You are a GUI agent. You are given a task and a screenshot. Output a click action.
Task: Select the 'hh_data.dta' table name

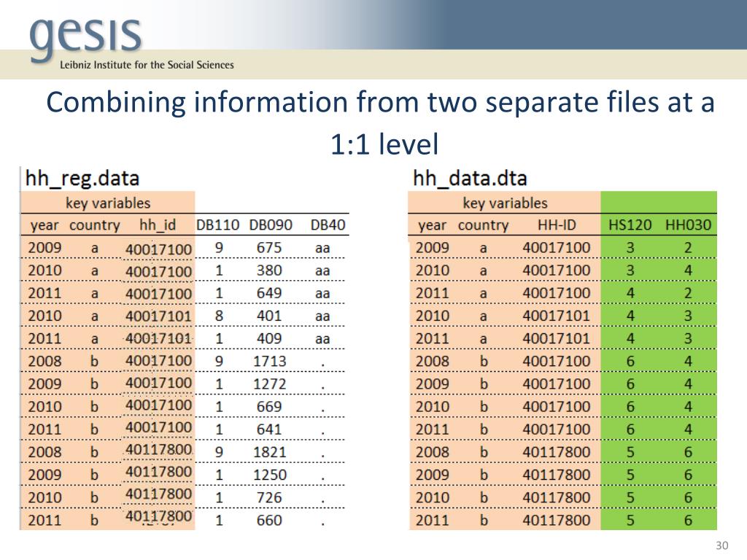(470, 179)
